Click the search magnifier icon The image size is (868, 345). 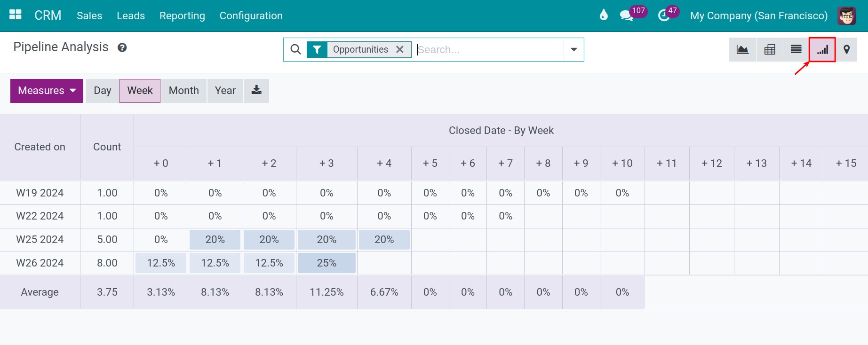(295, 49)
